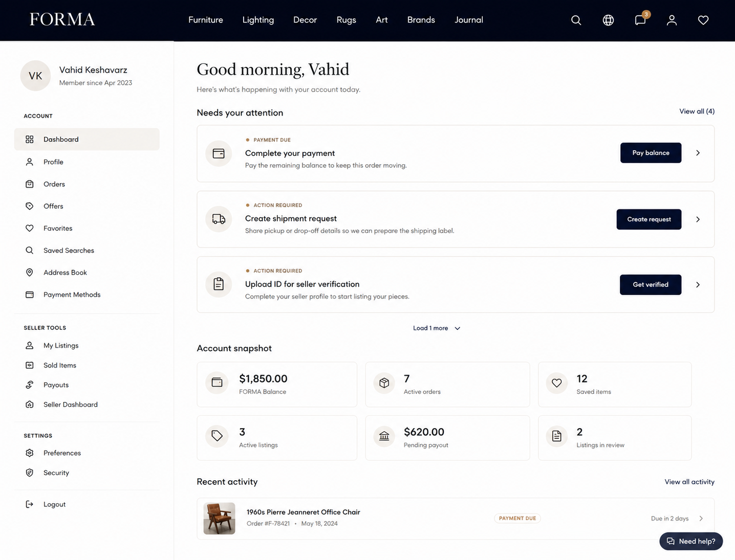
Task: Open the search icon in header
Action: [x=576, y=20]
